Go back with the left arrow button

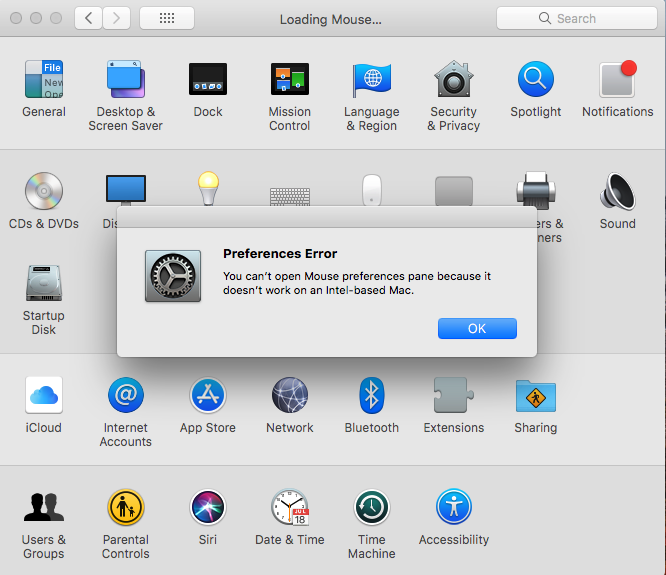click(88, 18)
